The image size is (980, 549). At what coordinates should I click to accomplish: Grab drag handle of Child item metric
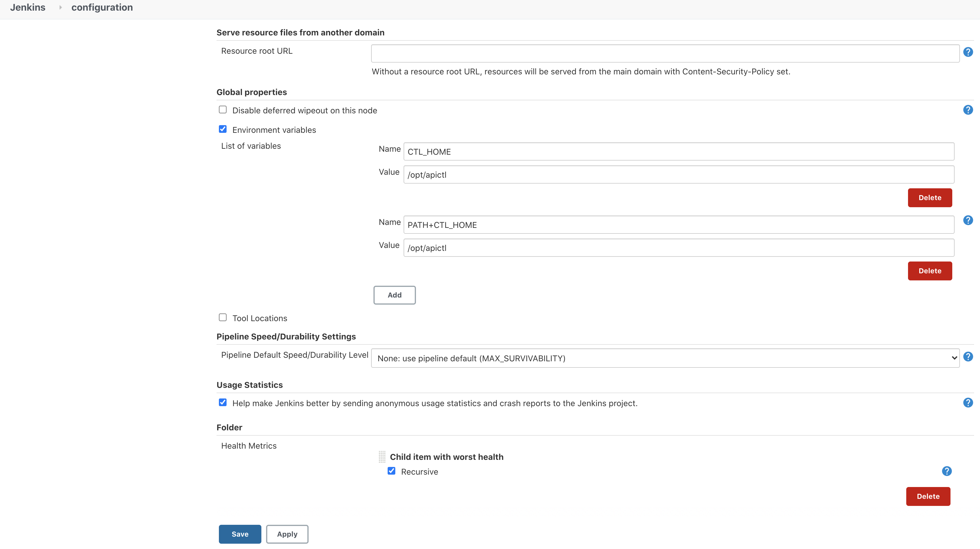pyautogui.click(x=382, y=457)
